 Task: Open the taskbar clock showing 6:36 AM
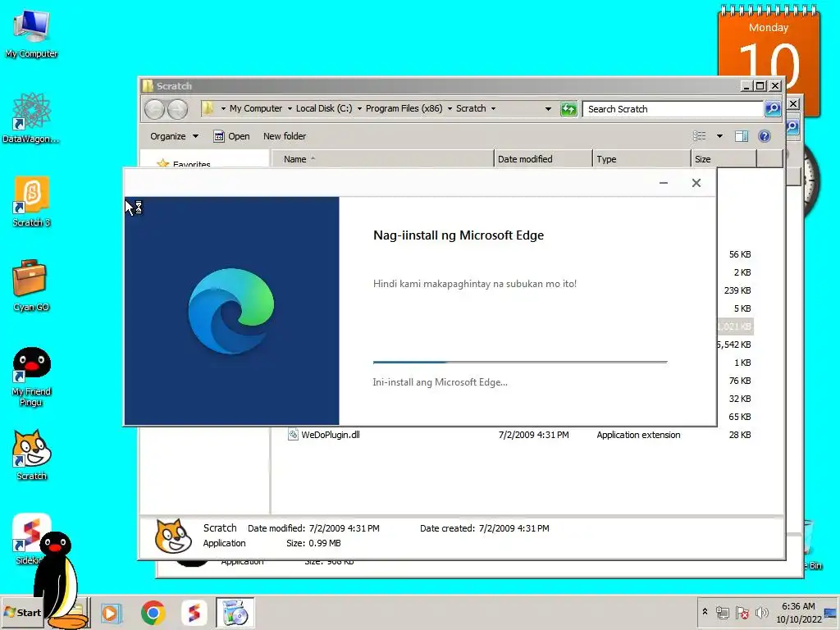(798, 612)
